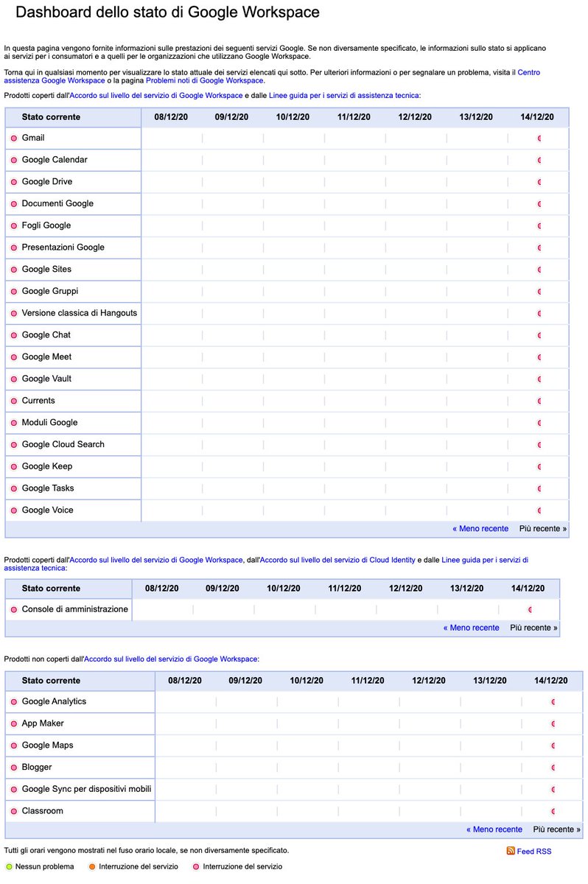Click Google Cloud Search's outage icon under 14/12/20
The image size is (588, 884).
point(540,445)
